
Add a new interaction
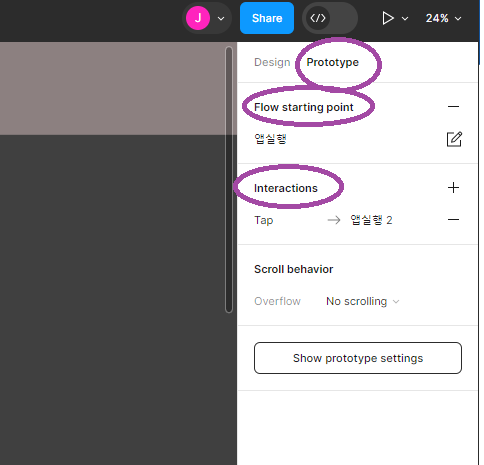[x=453, y=188]
